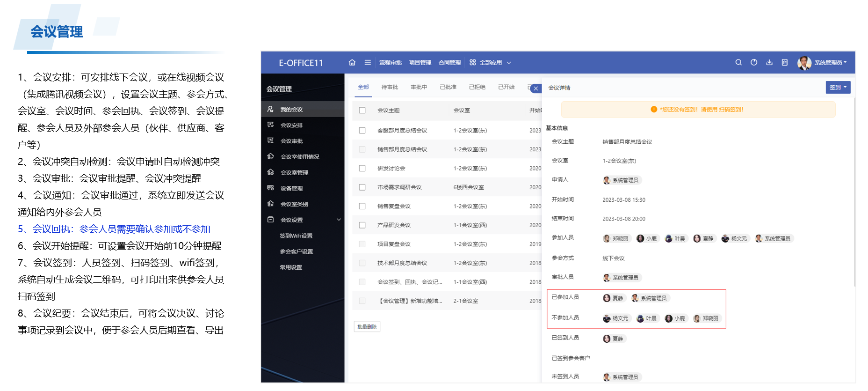This screenshot has width=868, height=391.
Task: Switch to the 待审批 tab
Action: (390, 87)
